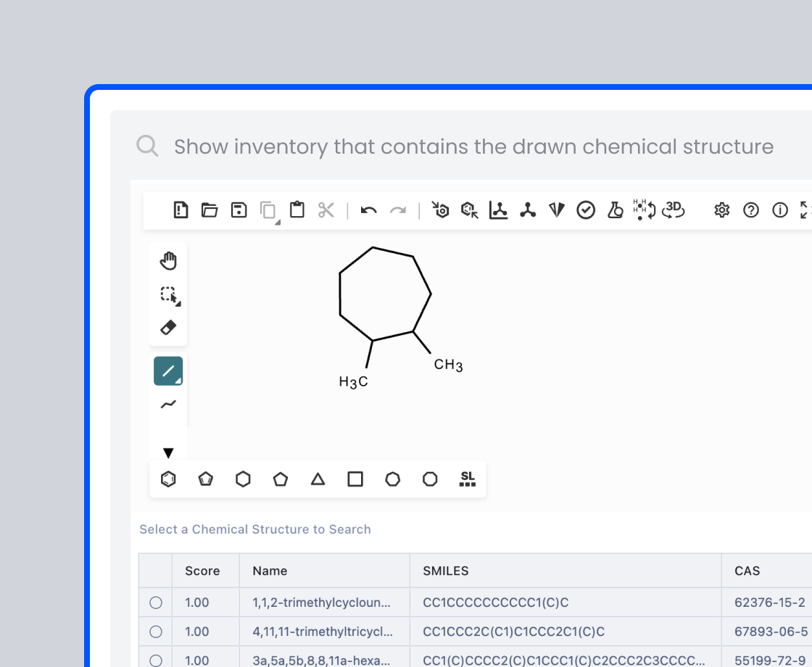The width and height of the screenshot is (812, 667).
Task: Click the Help question mark icon
Action: click(x=751, y=210)
